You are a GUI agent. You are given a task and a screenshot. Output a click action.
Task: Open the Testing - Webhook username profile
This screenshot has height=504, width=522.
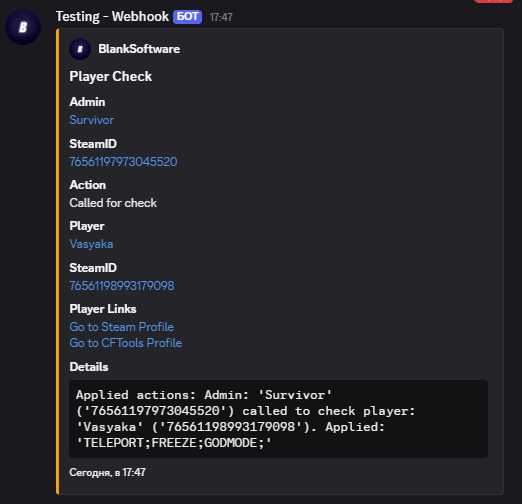click(x=112, y=17)
